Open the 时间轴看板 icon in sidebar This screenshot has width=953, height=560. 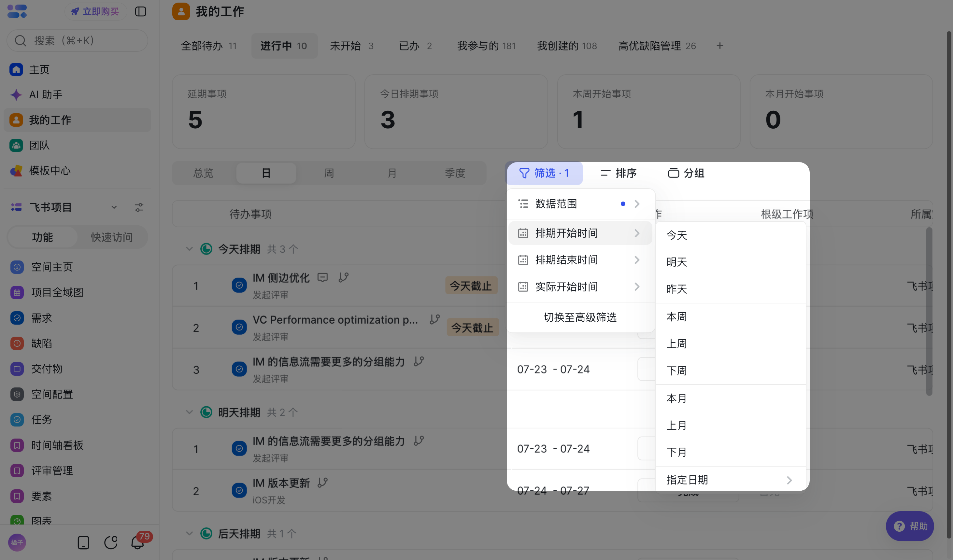pos(17,445)
